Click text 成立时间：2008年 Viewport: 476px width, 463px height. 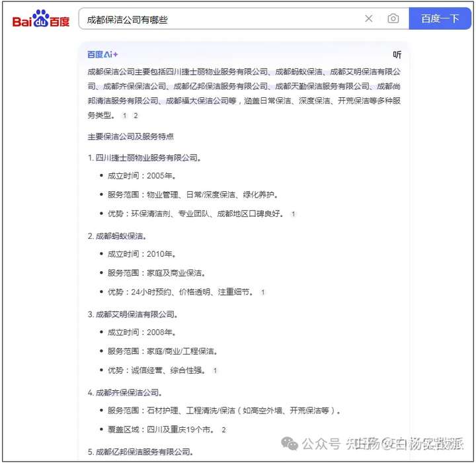(x=141, y=332)
